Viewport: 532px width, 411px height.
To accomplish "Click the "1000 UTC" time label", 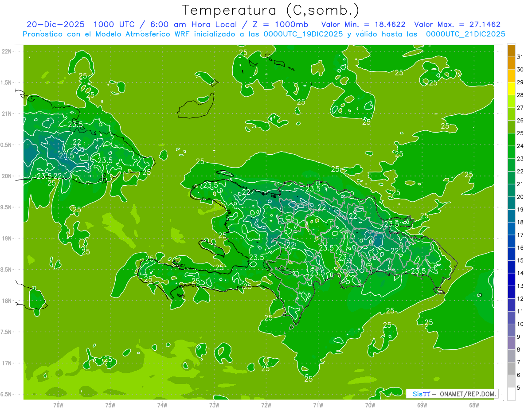I will click(x=114, y=24).
